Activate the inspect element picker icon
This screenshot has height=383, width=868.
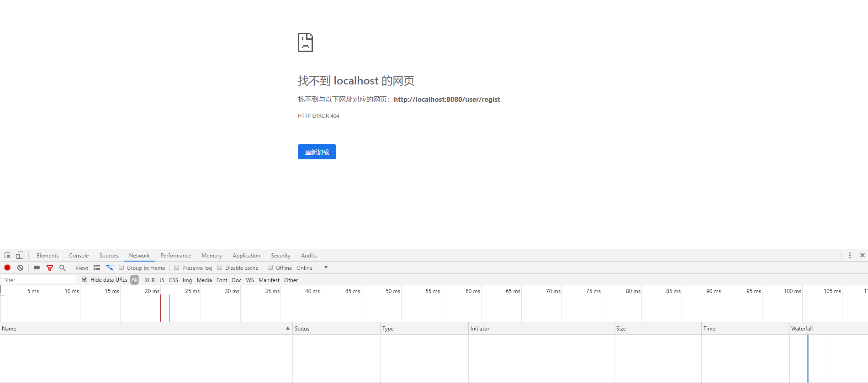[x=7, y=255]
